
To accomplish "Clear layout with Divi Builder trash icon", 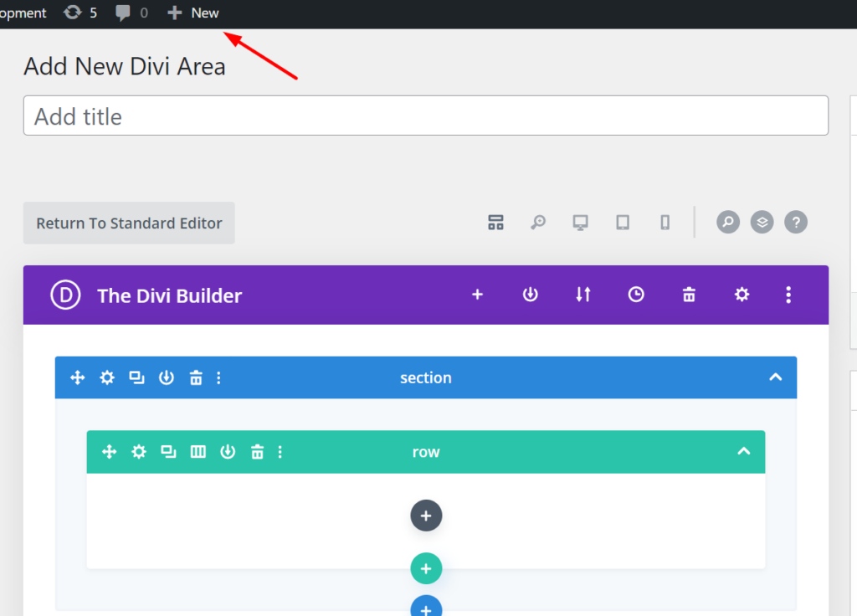I will (689, 295).
